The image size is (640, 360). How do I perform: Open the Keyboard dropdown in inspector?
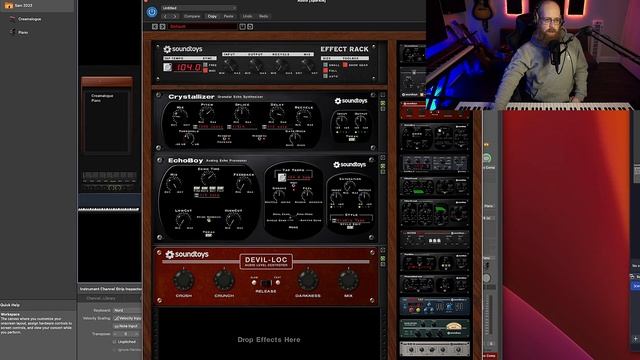127,310
